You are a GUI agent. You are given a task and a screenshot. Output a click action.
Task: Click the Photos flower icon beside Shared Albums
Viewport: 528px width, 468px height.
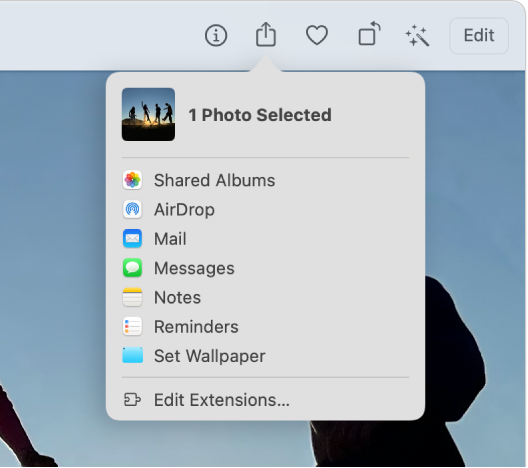pos(132,180)
